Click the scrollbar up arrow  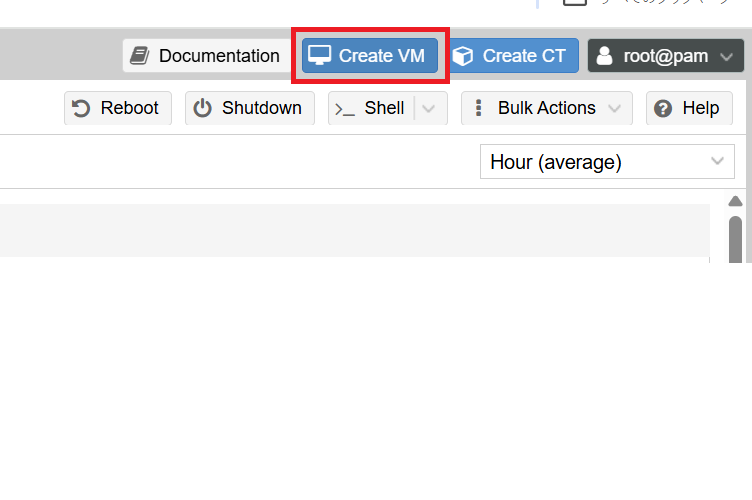point(735,200)
